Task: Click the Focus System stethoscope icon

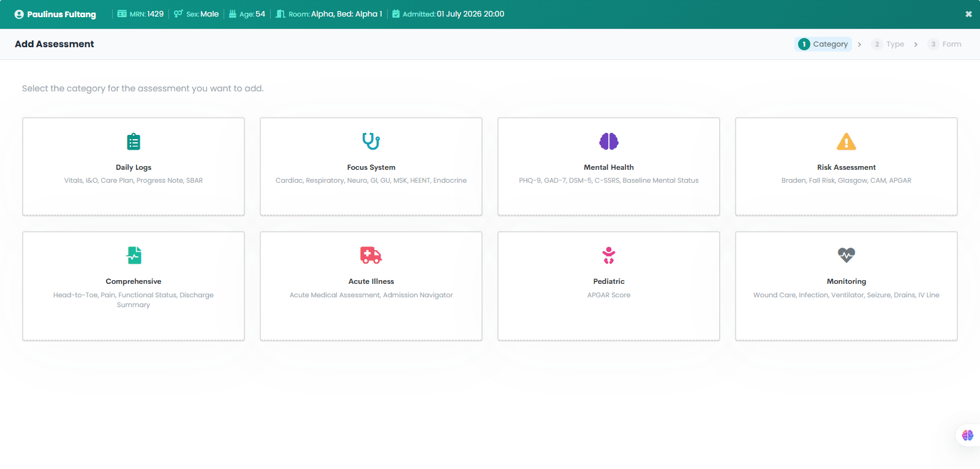Action: tap(371, 142)
